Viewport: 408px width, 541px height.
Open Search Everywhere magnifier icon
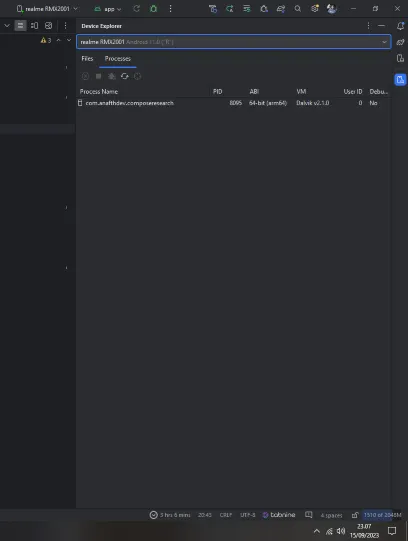298,9
